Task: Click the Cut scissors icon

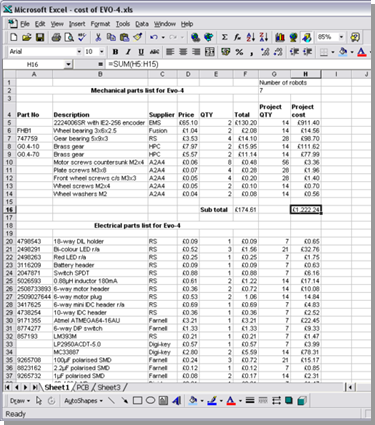Action: coord(98,37)
